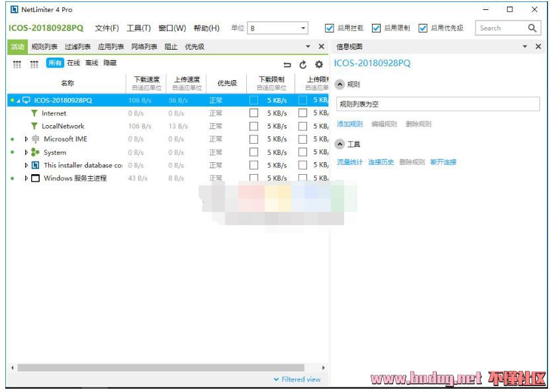Click the horizontal scrollbar thumb

(x=161, y=367)
